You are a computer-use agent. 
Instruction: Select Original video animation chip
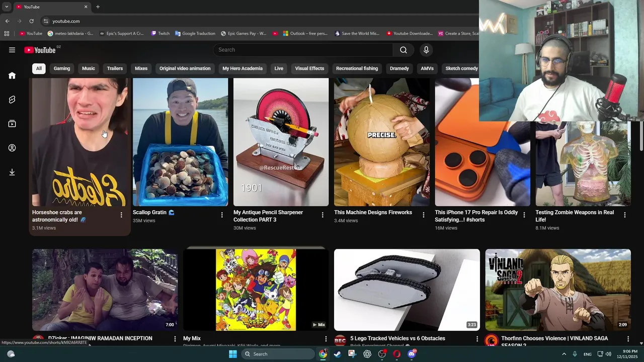pos(185,68)
